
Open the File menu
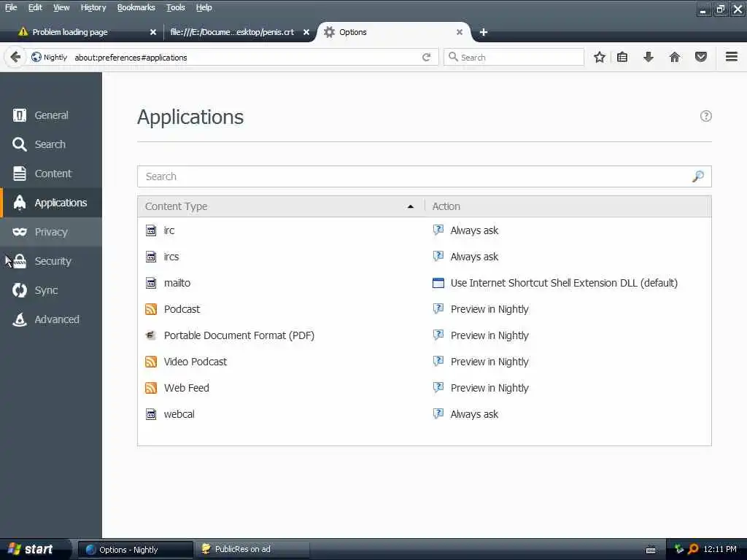coord(11,7)
